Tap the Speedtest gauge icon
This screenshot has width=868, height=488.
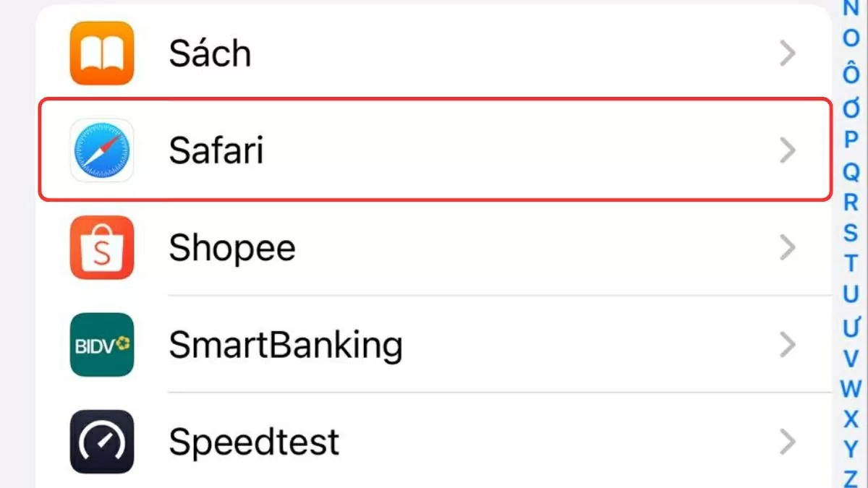tap(102, 441)
